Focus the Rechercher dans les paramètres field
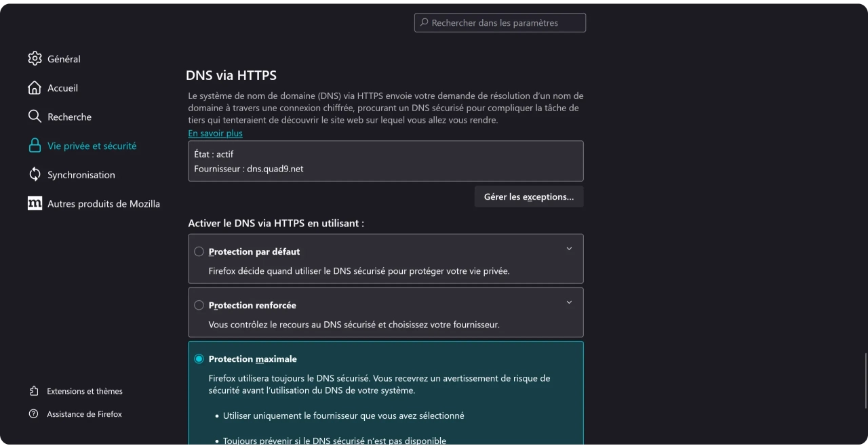This screenshot has width=868, height=448. 505,23
